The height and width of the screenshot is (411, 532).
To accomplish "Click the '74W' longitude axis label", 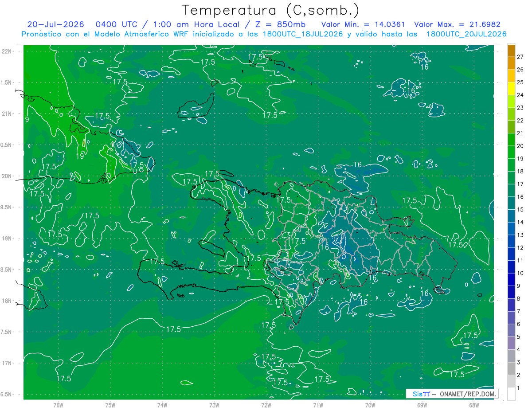I will coord(162,405).
